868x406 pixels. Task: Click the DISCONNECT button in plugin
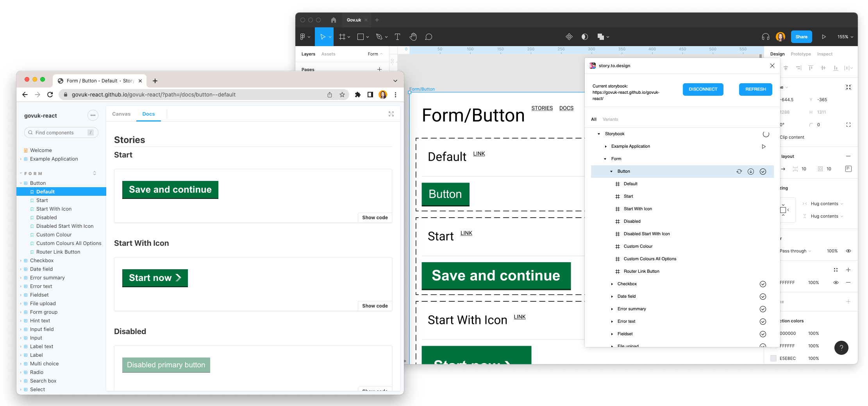pyautogui.click(x=703, y=89)
